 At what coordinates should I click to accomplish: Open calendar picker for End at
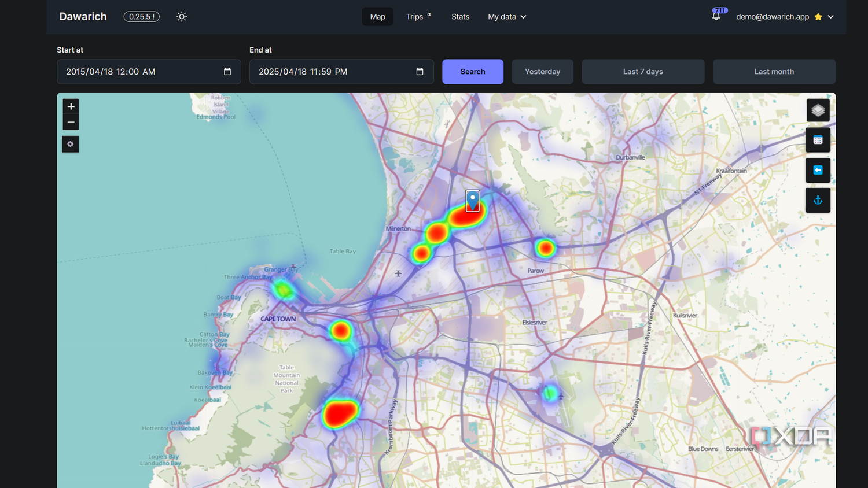[420, 72]
